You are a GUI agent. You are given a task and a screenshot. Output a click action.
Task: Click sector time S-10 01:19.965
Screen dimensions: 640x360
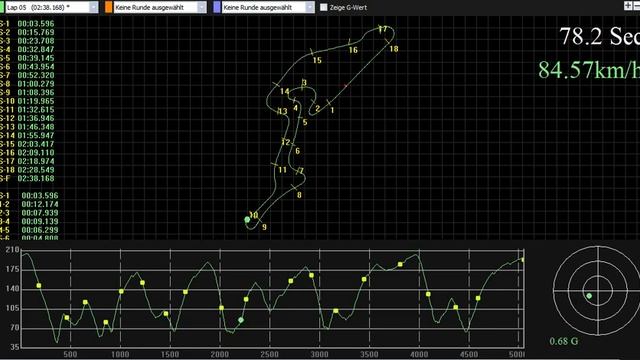pos(27,101)
